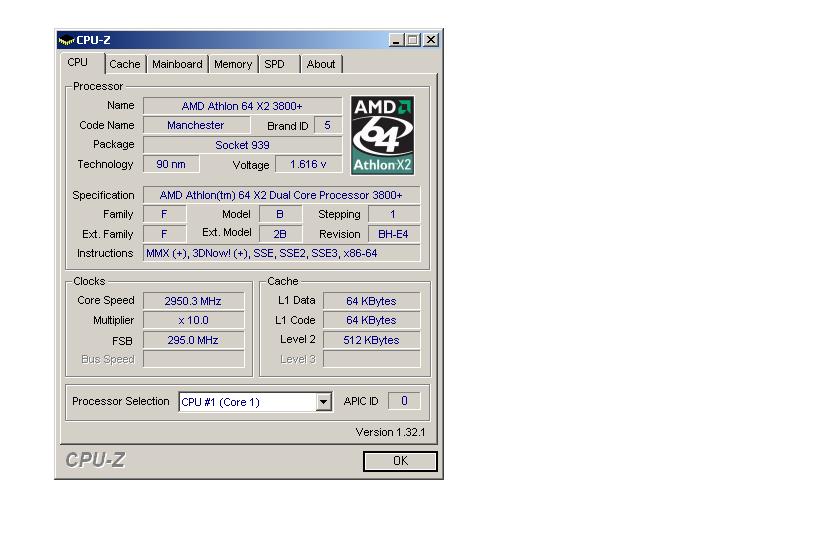Image resolution: width=840 pixels, height=553 pixels.
Task: Click the Specification field text
Action: [x=281, y=195]
